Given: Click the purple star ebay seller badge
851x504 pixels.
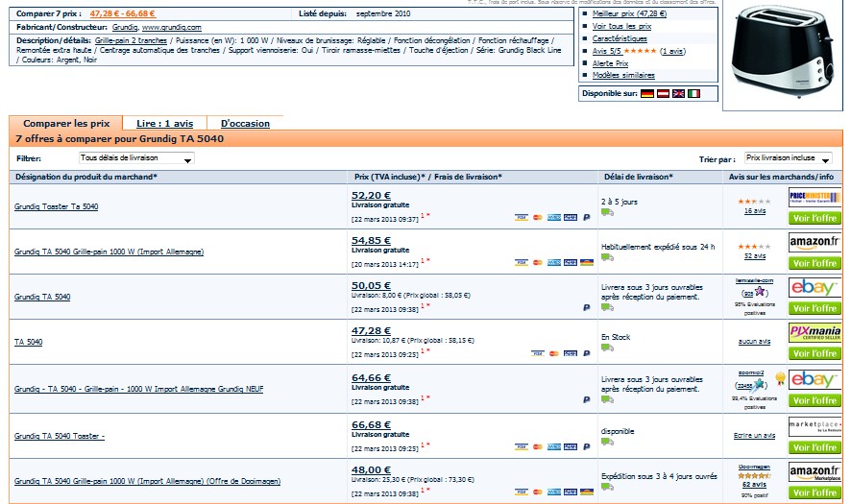Looking at the screenshot, I should click(760, 292).
